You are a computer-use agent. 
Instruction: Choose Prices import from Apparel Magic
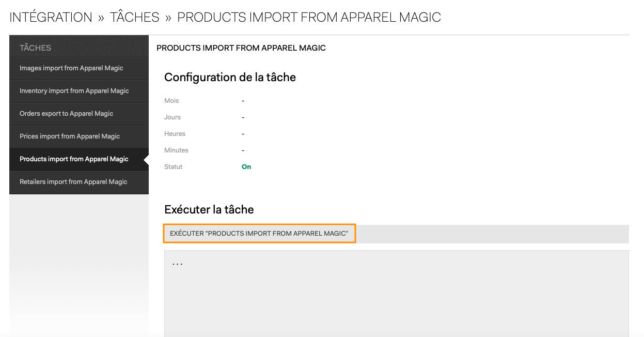(79, 136)
